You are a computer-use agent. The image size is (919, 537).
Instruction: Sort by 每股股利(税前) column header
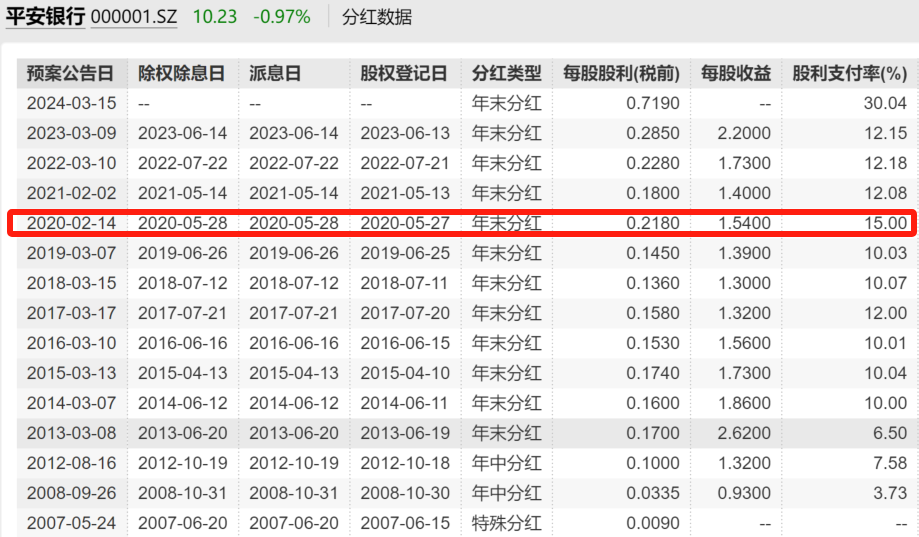coord(621,73)
